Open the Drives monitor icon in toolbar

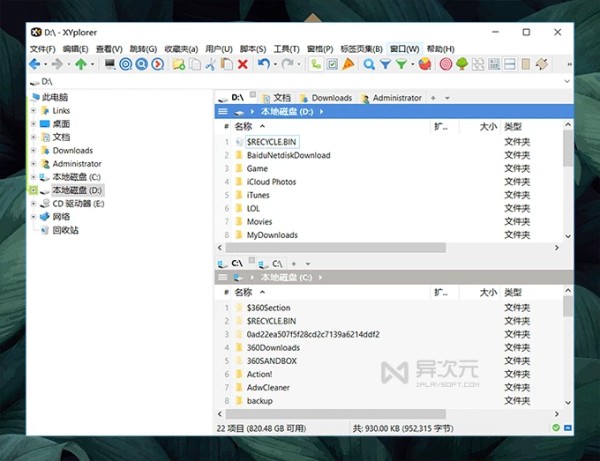[x=110, y=64]
